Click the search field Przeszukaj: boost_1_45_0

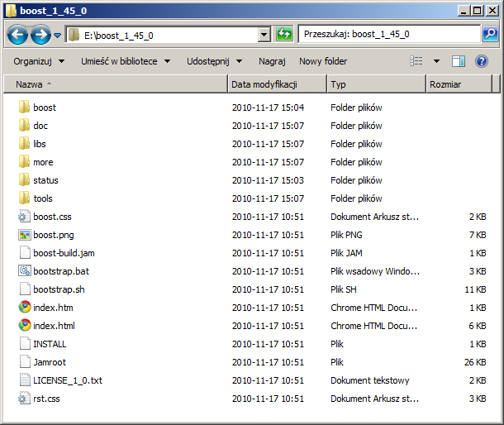[x=388, y=35]
